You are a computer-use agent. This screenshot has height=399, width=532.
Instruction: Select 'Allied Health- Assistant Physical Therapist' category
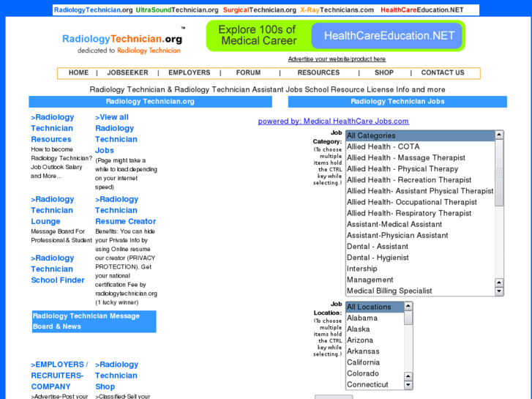[420, 191]
